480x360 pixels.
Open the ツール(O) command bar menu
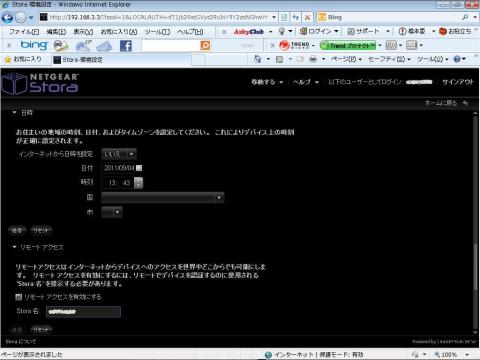pos(432,59)
